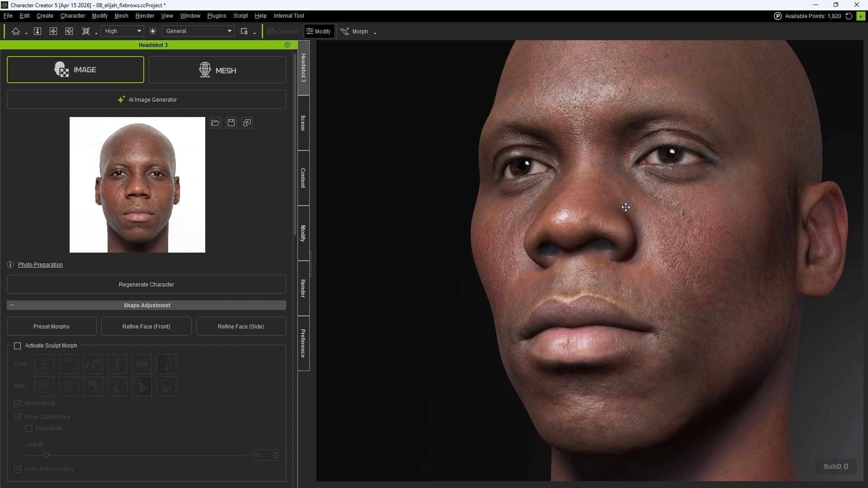Enable the Dark Mode checkbox
868x488 pixels.
click(29, 428)
